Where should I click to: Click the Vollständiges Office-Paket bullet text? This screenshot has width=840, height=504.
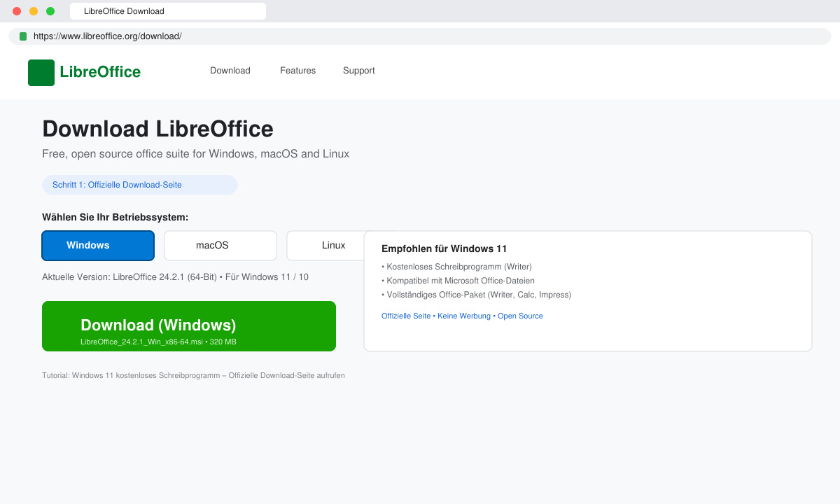(x=476, y=295)
